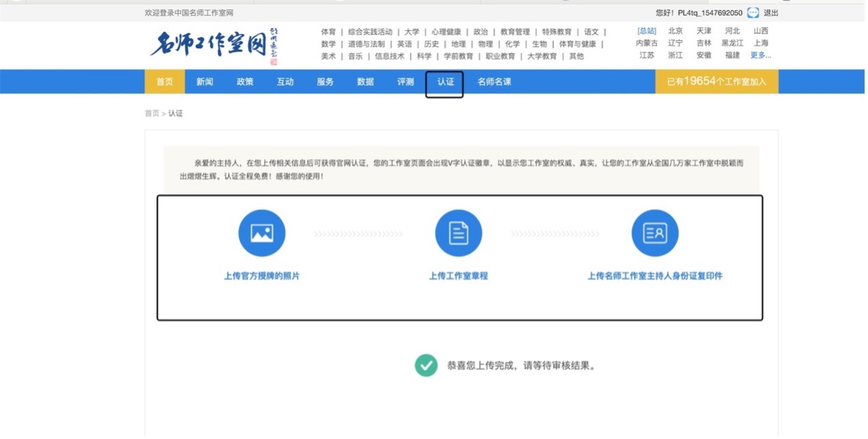The image size is (868, 439).
Task: Click the 上传名师工作室主持人身份证复印件 link
Action: pyautogui.click(x=655, y=276)
